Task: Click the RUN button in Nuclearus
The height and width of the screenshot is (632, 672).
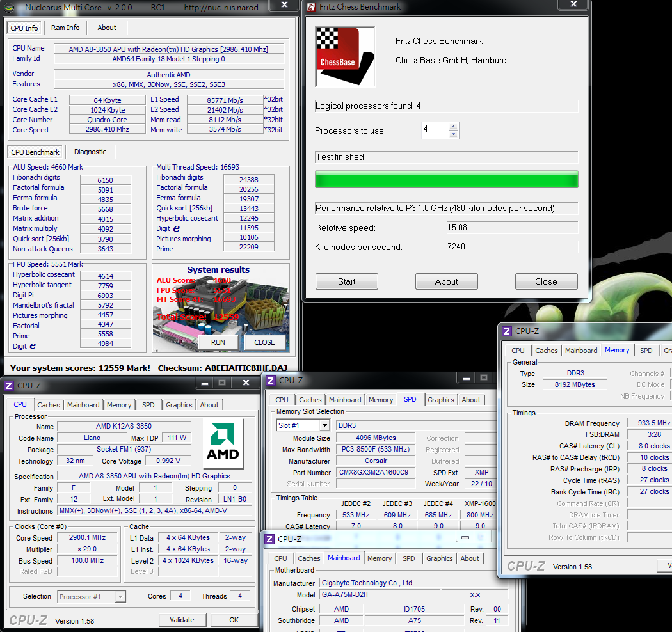Action: pyautogui.click(x=218, y=342)
